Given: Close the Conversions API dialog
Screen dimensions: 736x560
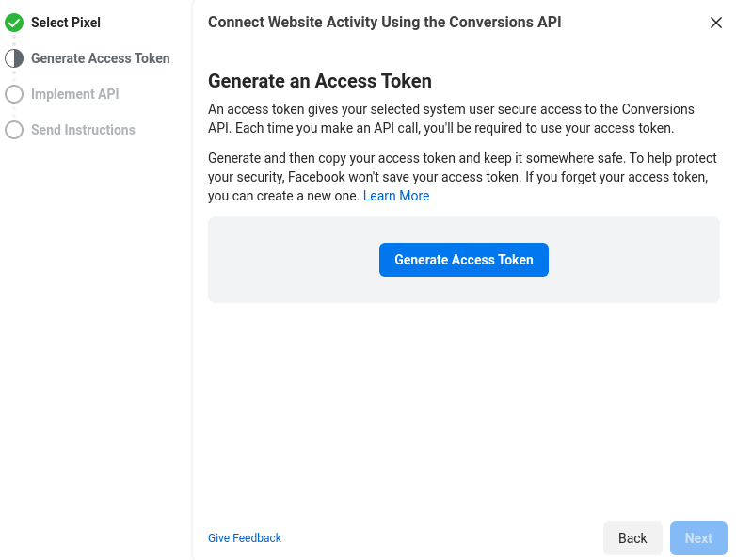Looking at the screenshot, I should (x=716, y=23).
